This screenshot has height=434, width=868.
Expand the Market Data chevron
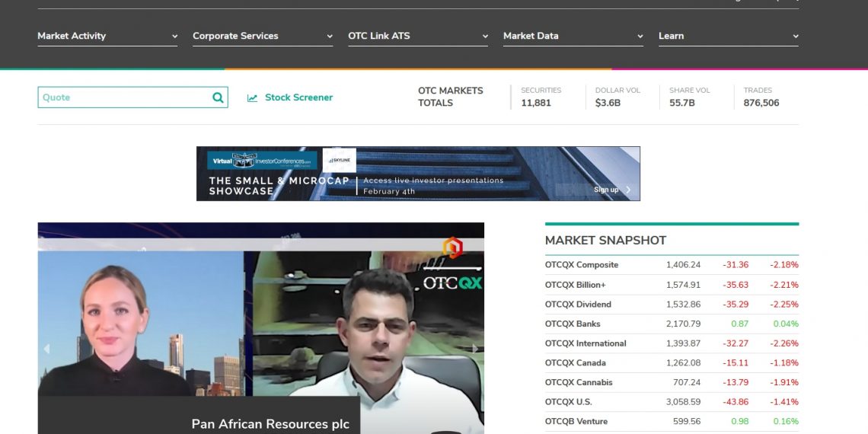pos(640,37)
